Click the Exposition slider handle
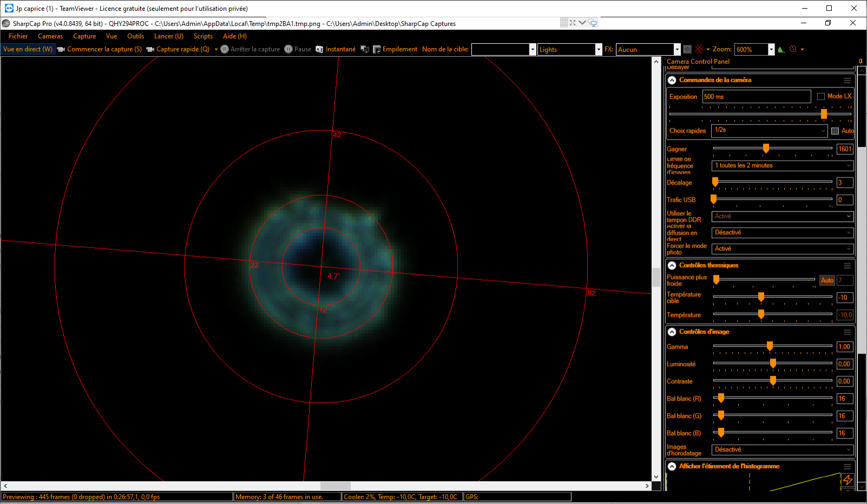 pos(824,114)
